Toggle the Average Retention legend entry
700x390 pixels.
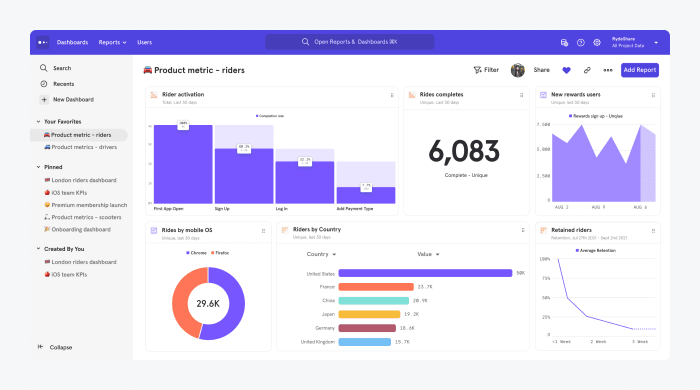pos(596,251)
